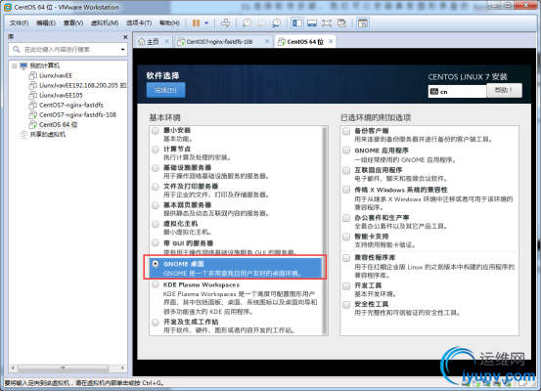Close the library panel with X
The width and height of the screenshot is (541, 392).
[x=125, y=37]
